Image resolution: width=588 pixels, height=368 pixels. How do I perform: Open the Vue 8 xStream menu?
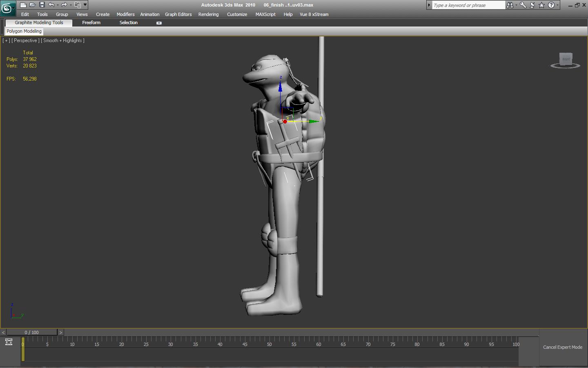click(314, 14)
